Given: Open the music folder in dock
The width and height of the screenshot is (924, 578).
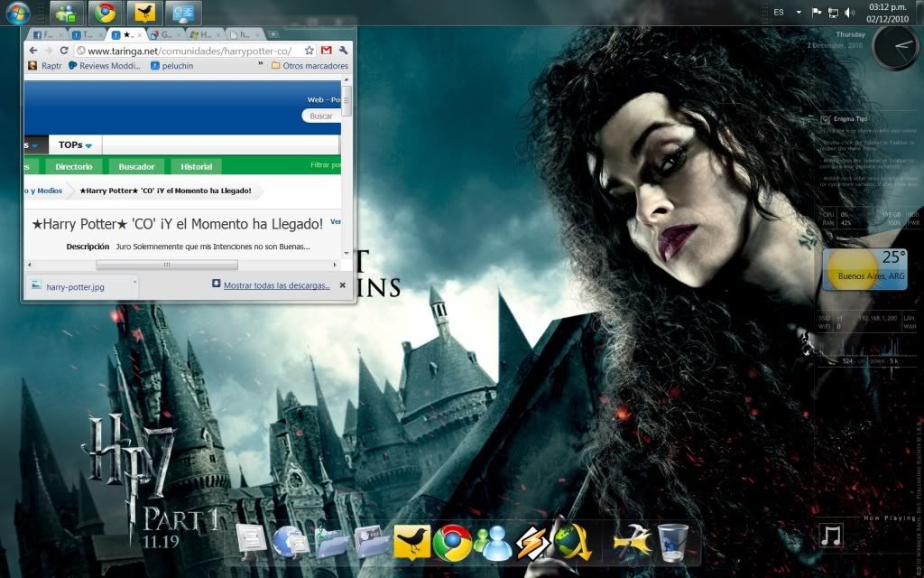Looking at the screenshot, I should coord(332,543).
